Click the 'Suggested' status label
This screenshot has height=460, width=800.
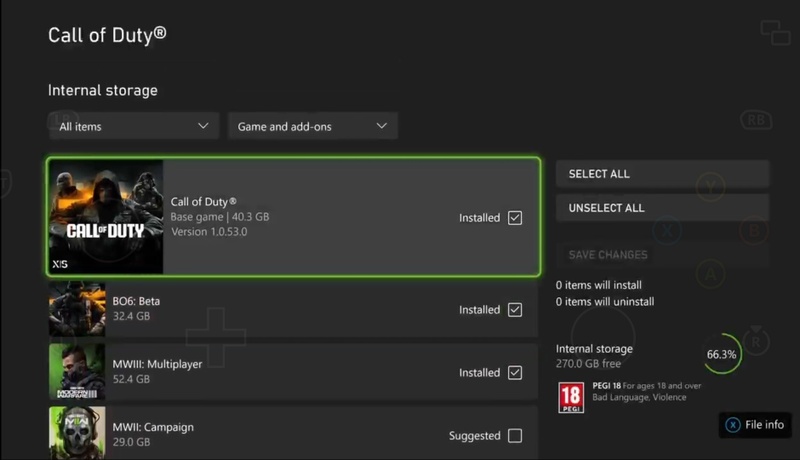pos(474,436)
